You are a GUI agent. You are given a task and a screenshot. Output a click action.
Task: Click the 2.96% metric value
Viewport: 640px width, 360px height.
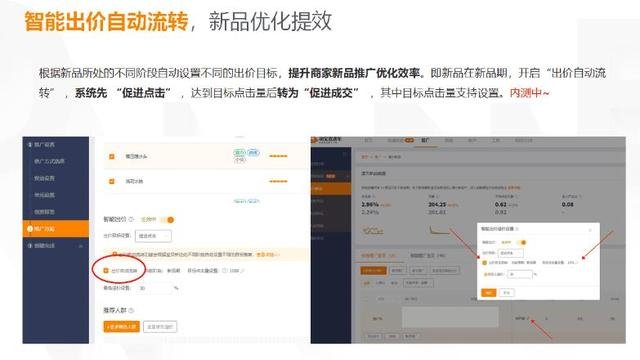click(370, 204)
